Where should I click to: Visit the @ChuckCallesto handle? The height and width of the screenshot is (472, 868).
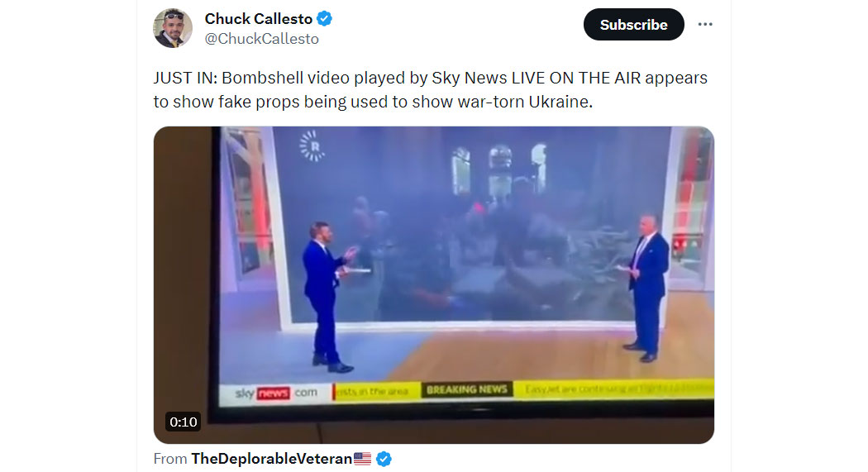click(262, 39)
